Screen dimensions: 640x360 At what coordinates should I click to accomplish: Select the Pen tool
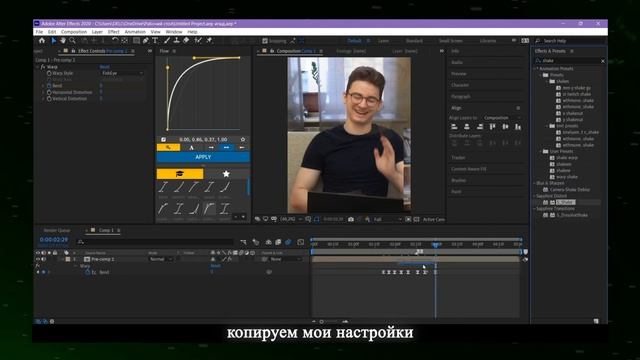click(x=146, y=40)
